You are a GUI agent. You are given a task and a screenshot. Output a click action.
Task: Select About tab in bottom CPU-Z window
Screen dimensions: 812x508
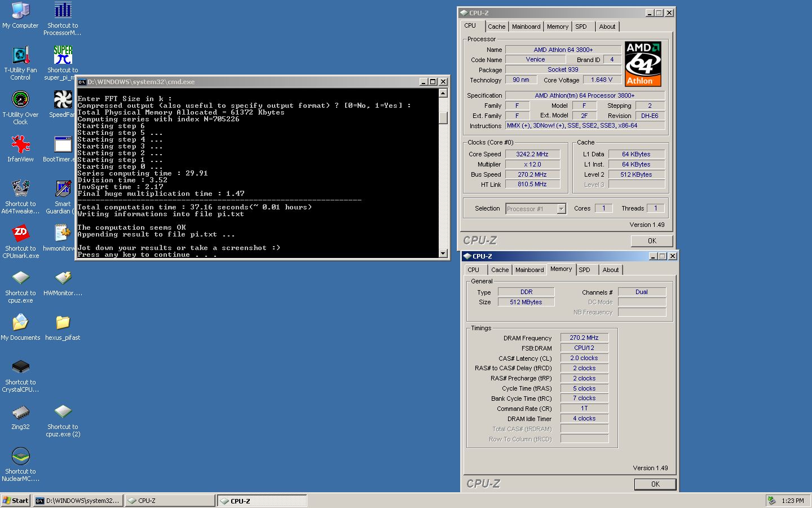click(x=611, y=270)
